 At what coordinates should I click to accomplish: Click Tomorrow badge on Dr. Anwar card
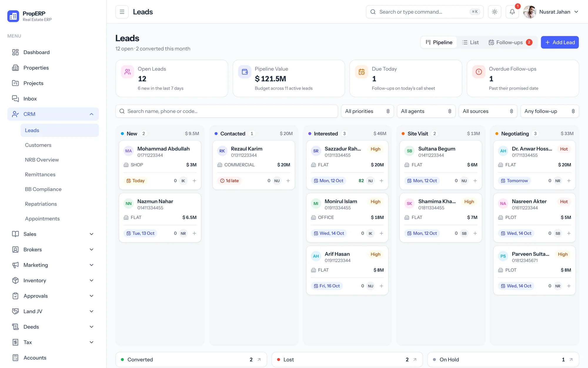(514, 181)
